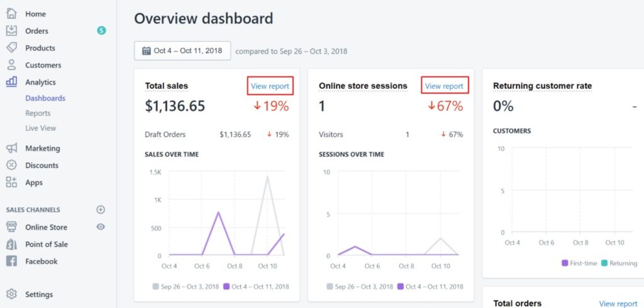Click the 0% returning customer rate value
The height and width of the screenshot is (308, 644).
coord(503,106)
